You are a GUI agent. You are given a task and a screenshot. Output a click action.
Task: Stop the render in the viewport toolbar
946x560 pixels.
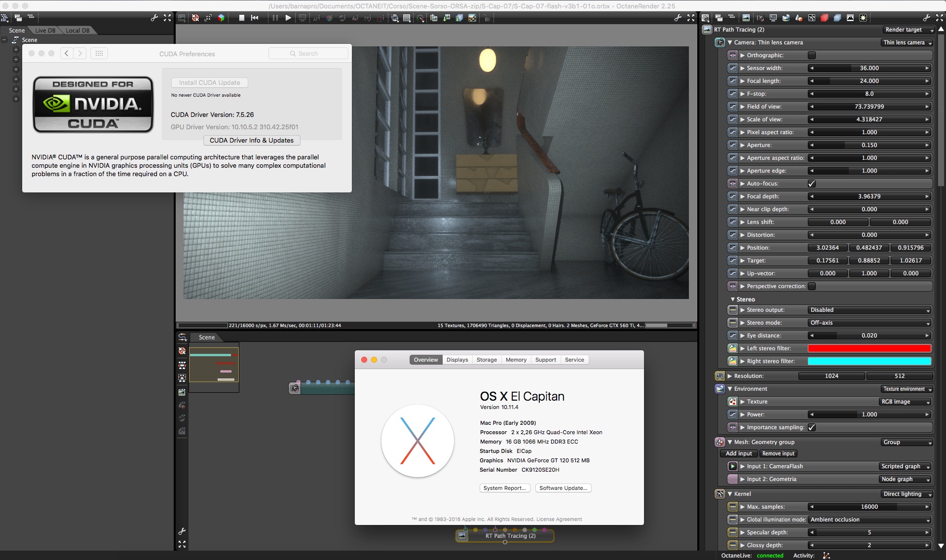click(x=242, y=18)
